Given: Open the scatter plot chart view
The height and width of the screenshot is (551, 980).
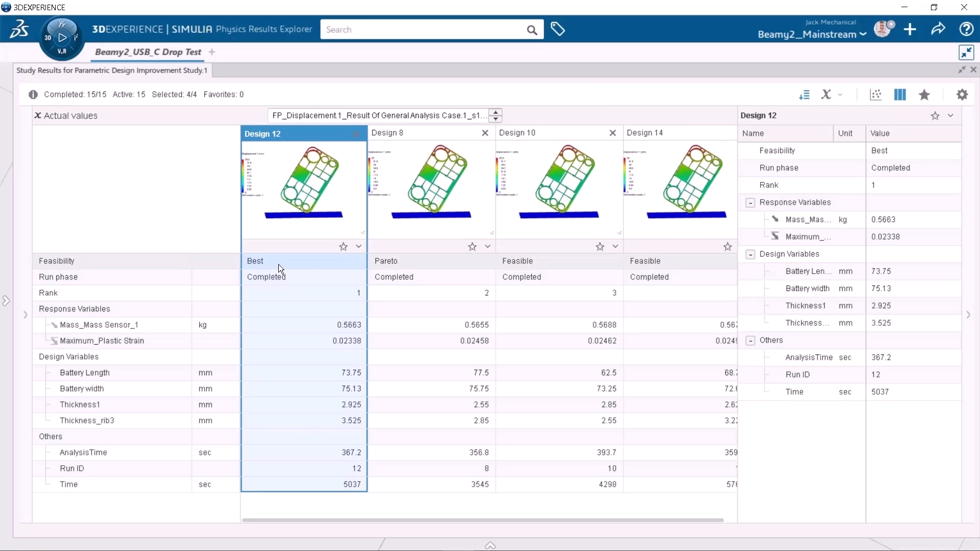Looking at the screenshot, I should click(x=876, y=94).
